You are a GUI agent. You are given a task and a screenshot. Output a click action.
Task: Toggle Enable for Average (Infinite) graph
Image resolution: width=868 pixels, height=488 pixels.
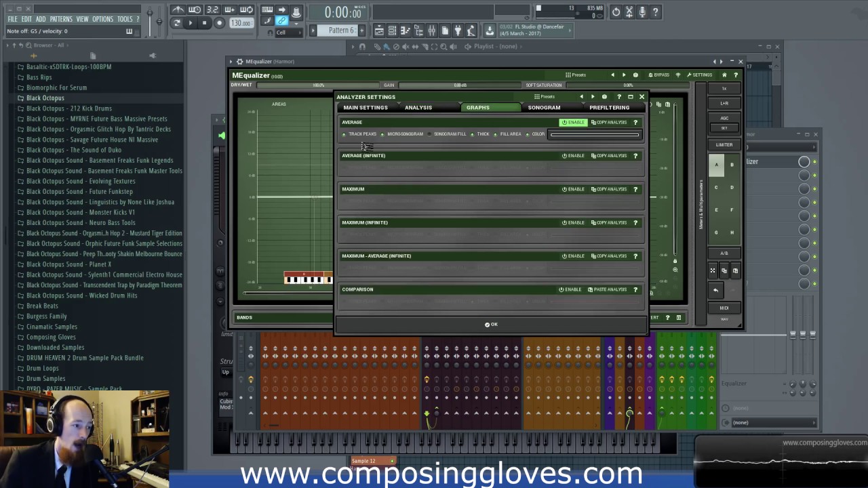point(574,156)
